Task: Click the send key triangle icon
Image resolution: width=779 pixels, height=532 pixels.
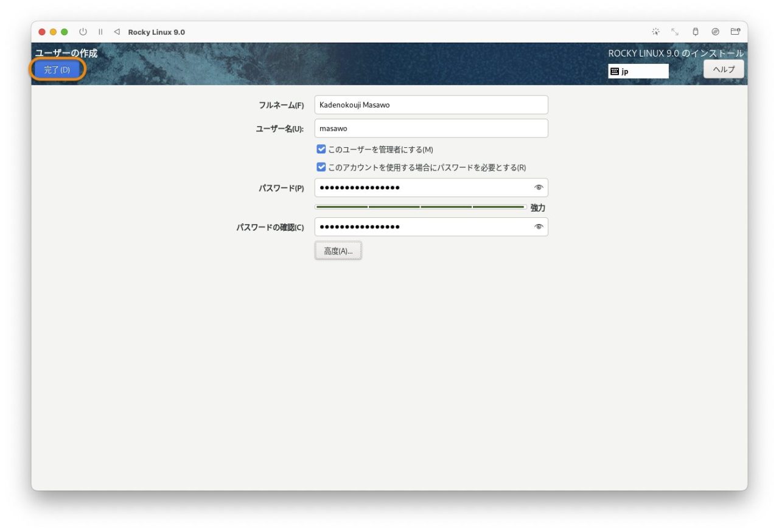Action: (x=117, y=32)
